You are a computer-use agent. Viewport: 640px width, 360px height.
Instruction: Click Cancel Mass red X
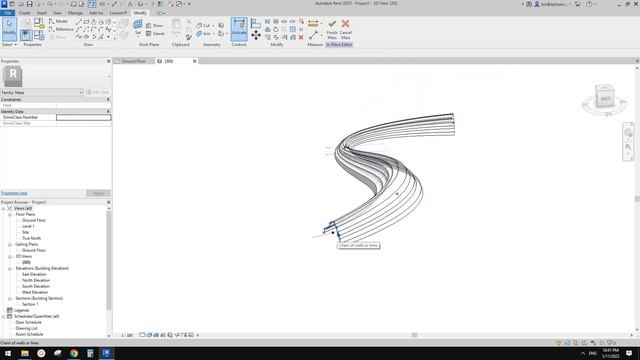[345, 29]
